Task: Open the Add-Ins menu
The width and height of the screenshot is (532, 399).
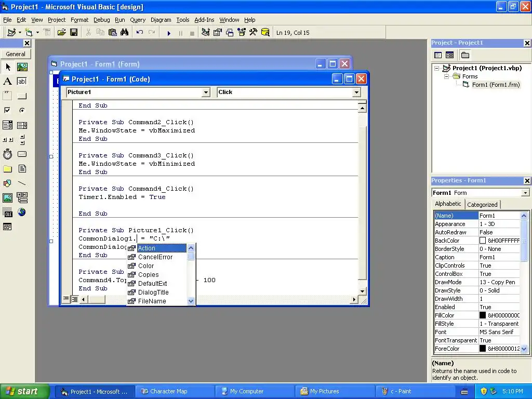Action: coord(204,20)
